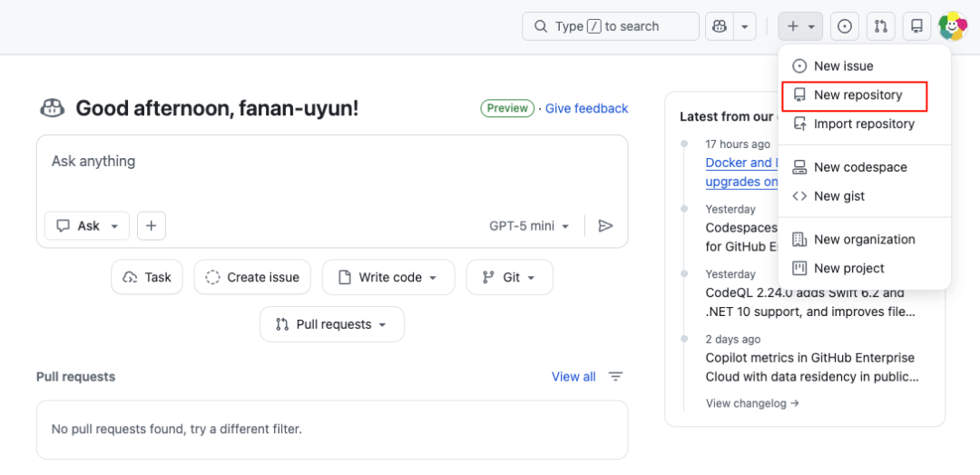980x475 pixels.
Task: Open the GPT-5 mini model selector
Action: 529,226
